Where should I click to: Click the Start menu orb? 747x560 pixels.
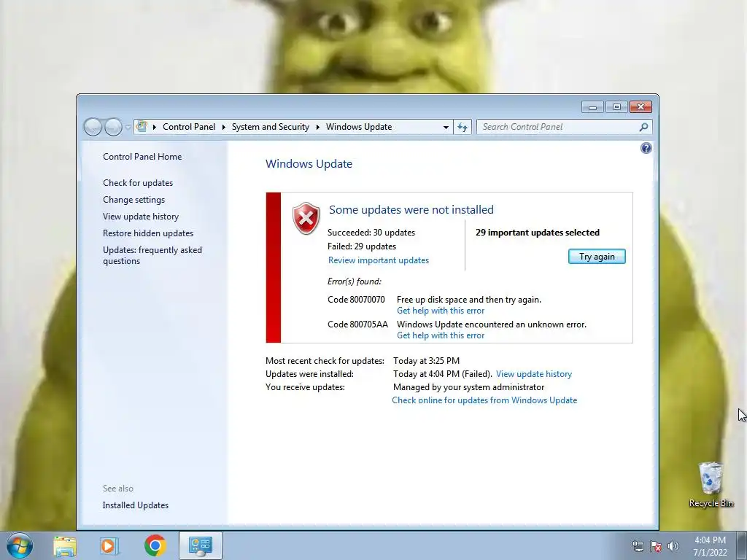20,545
